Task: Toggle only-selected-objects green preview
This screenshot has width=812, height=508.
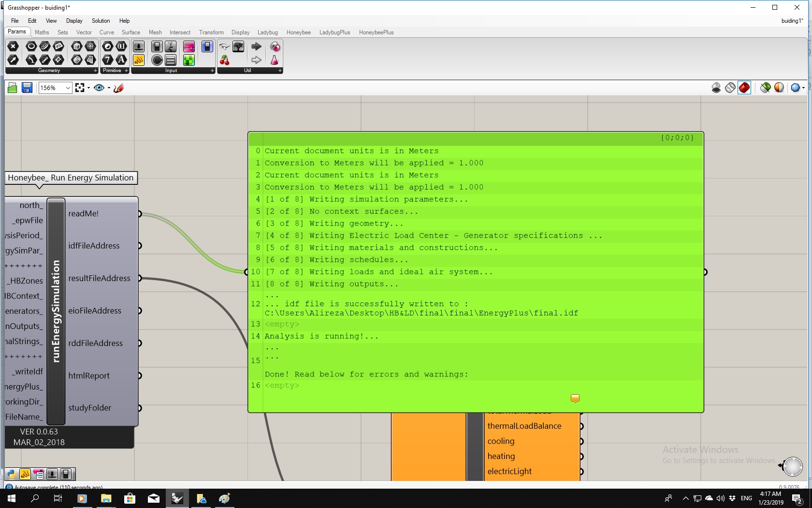Action: (x=765, y=88)
